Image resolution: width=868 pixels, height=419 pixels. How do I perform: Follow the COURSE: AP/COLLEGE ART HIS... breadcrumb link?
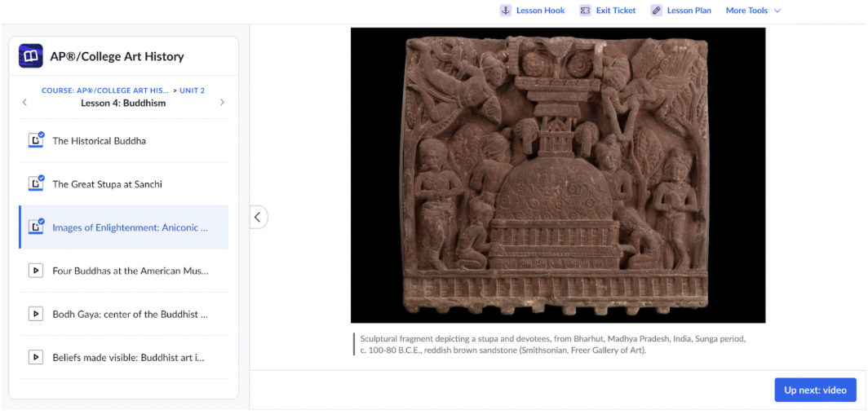tap(105, 90)
